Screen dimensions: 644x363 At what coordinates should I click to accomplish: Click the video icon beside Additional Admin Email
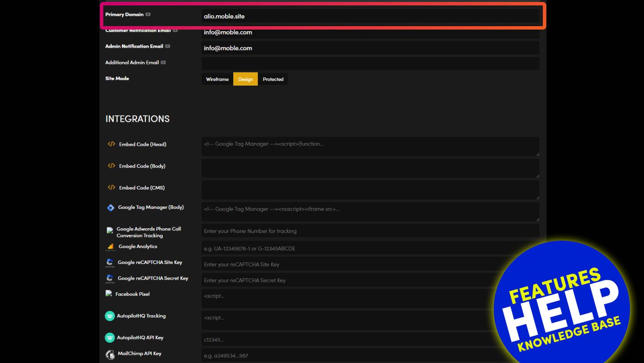coord(163,63)
